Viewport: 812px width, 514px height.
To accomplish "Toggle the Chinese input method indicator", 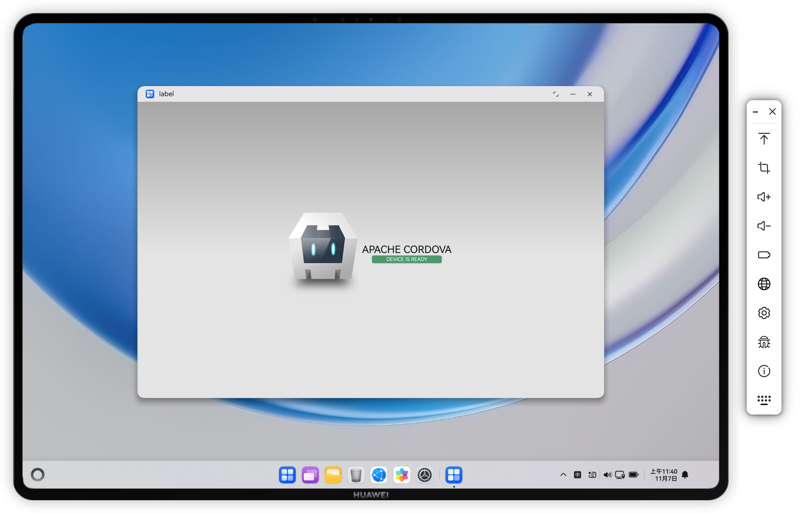I will pyautogui.click(x=578, y=474).
